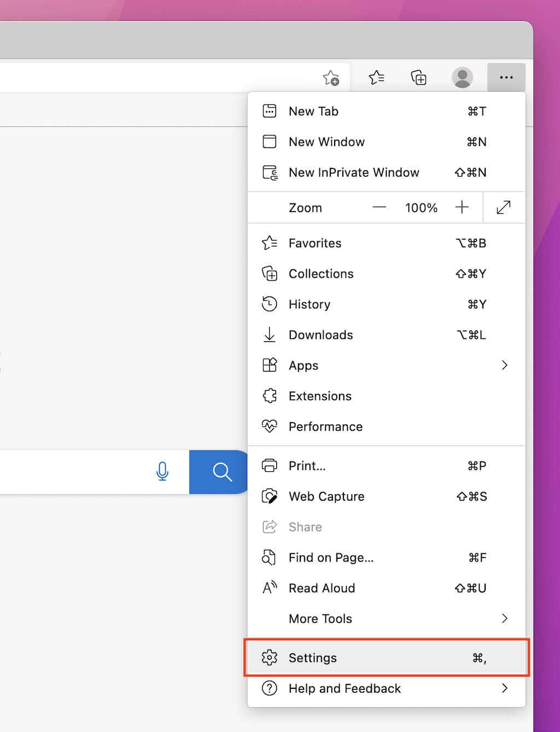Enter full screen using the zoom expand icon

[503, 208]
